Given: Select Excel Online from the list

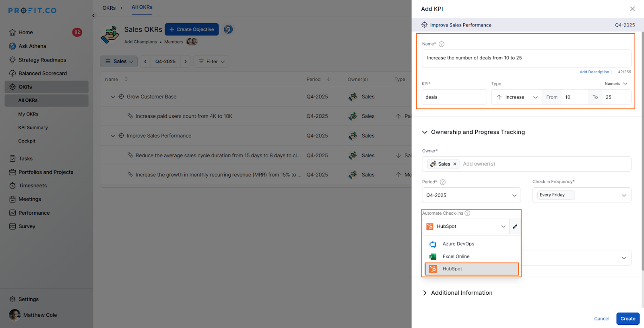Looking at the screenshot, I should pyautogui.click(x=472, y=256).
